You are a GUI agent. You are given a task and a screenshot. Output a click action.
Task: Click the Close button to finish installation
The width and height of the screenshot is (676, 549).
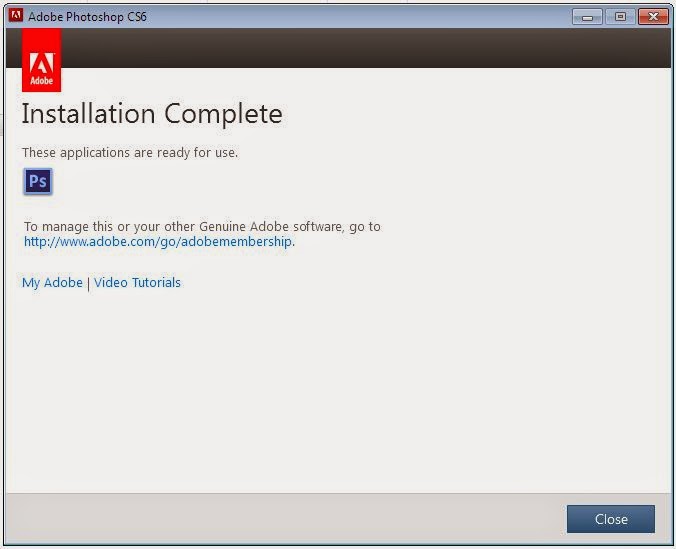pyautogui.click(x=610, y=519)
